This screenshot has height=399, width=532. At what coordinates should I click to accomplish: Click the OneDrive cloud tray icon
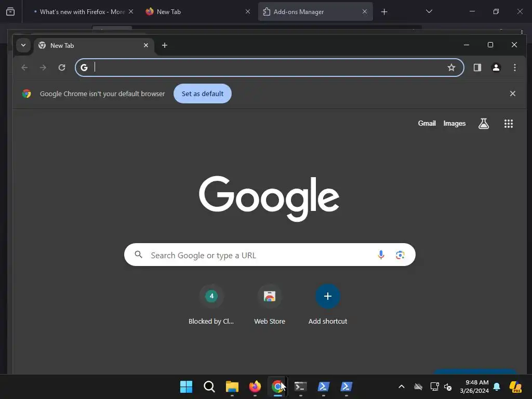click(418, 387)
